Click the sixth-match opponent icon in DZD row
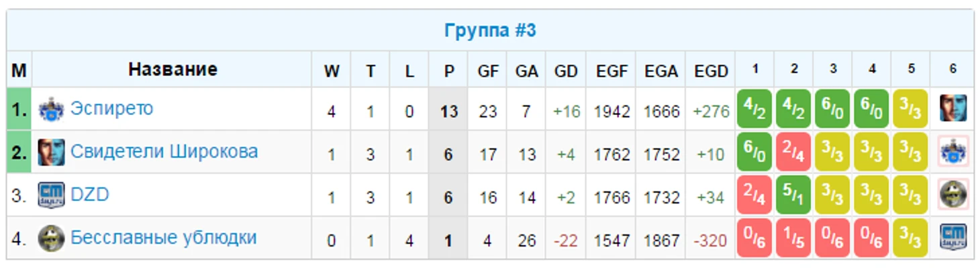The height and width of the screenshot is (268, 980). [953, 195]
